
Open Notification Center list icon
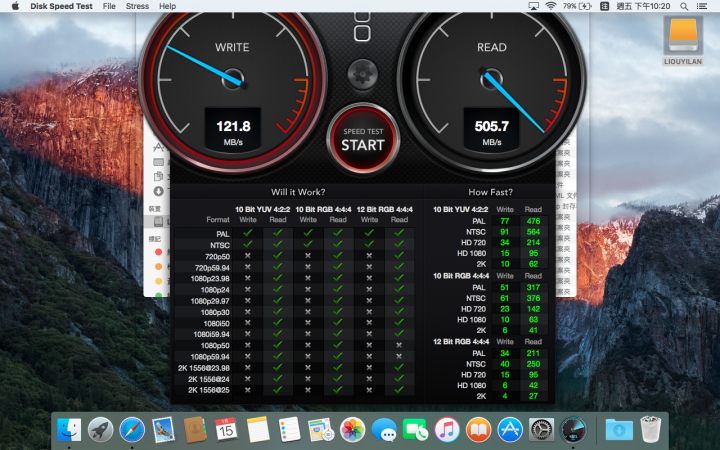[702, 6]
